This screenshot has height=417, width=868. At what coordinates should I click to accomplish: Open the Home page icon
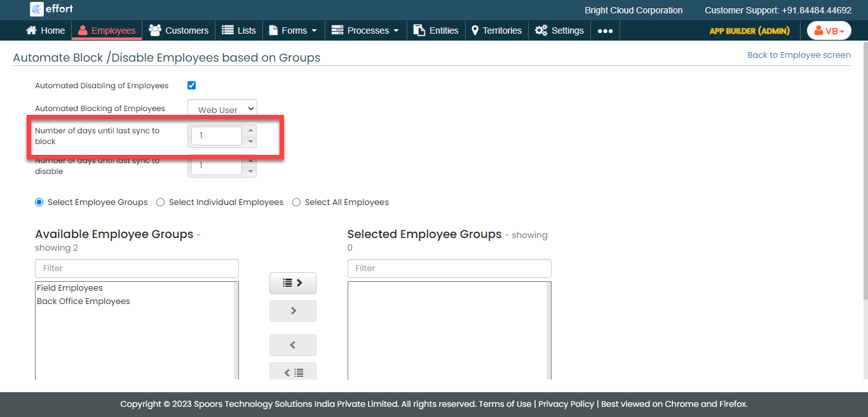pos(32,30)
